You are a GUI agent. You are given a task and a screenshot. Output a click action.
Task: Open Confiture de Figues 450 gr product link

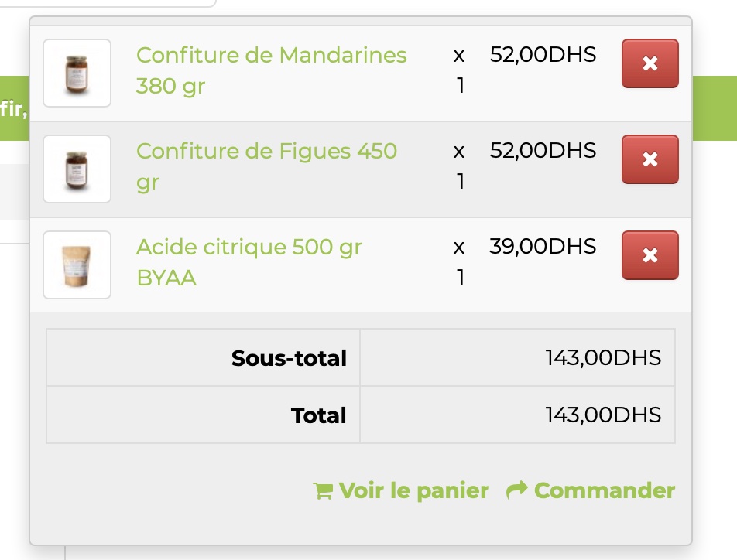point(266,166)
